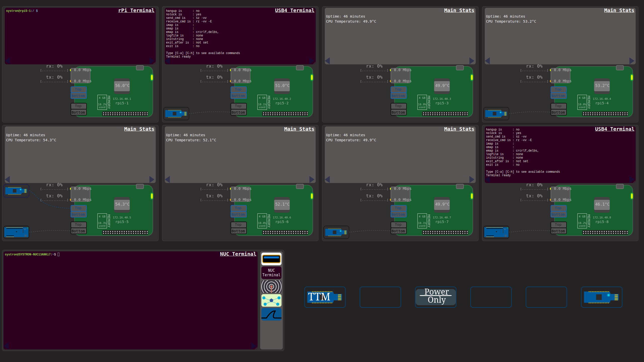Click the 46.1°C CPU chip on rpi5-8

602,204
